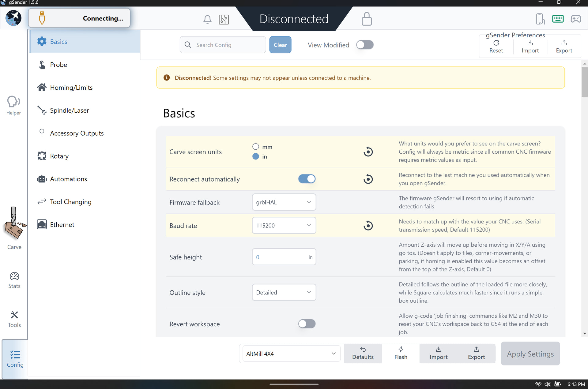Click the lock icon beside Disconnected
This screenshot has width=588, height=389.
367,19
